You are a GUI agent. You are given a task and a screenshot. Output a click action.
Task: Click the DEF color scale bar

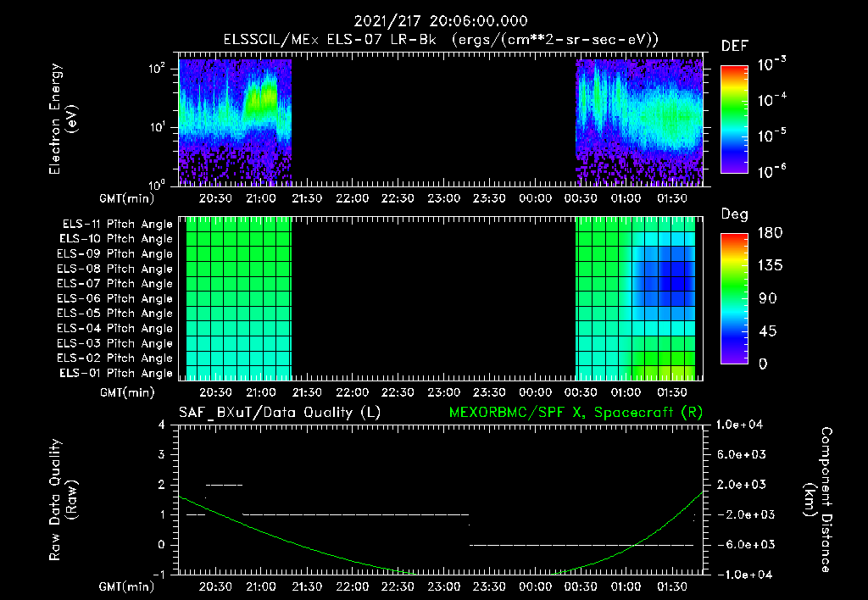(x=734, y=119)
